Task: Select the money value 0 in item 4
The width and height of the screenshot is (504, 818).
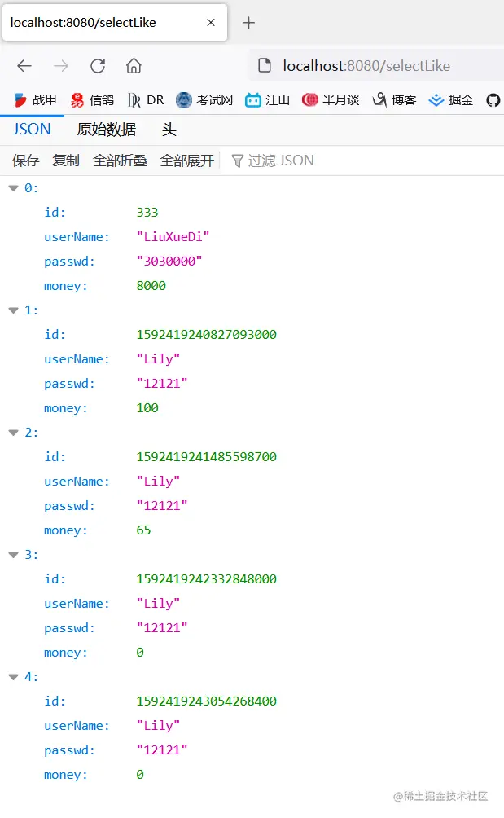Action: point(140,775)
